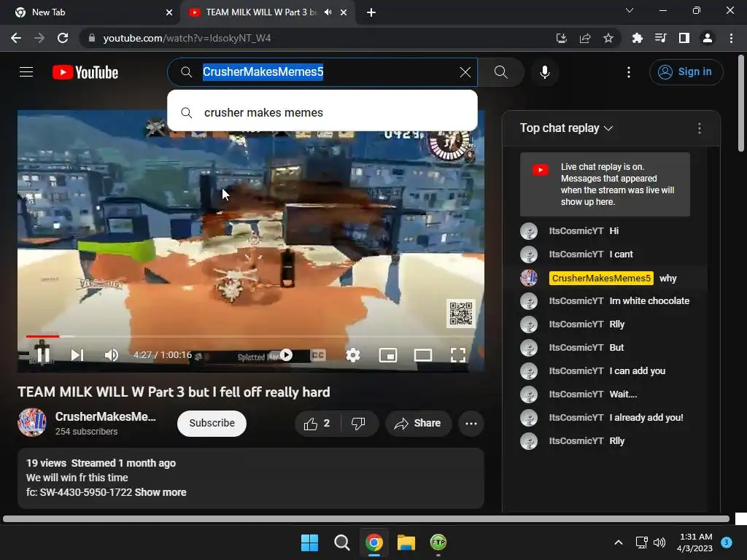747x560 pixels.
Task: Switch to theater mode
Action: pyautogui.click(x=423, y=355)
